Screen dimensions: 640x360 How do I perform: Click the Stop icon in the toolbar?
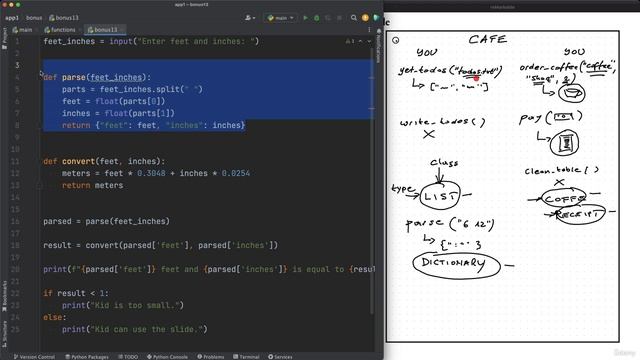click(339, 18)
